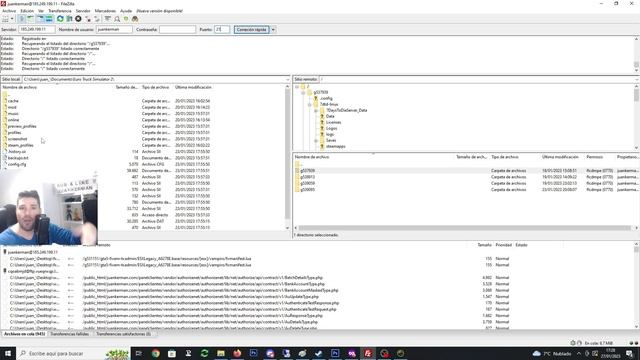Sort local list by Nombre de archivo header
The image size is (640, 360).
click(20, 87)
